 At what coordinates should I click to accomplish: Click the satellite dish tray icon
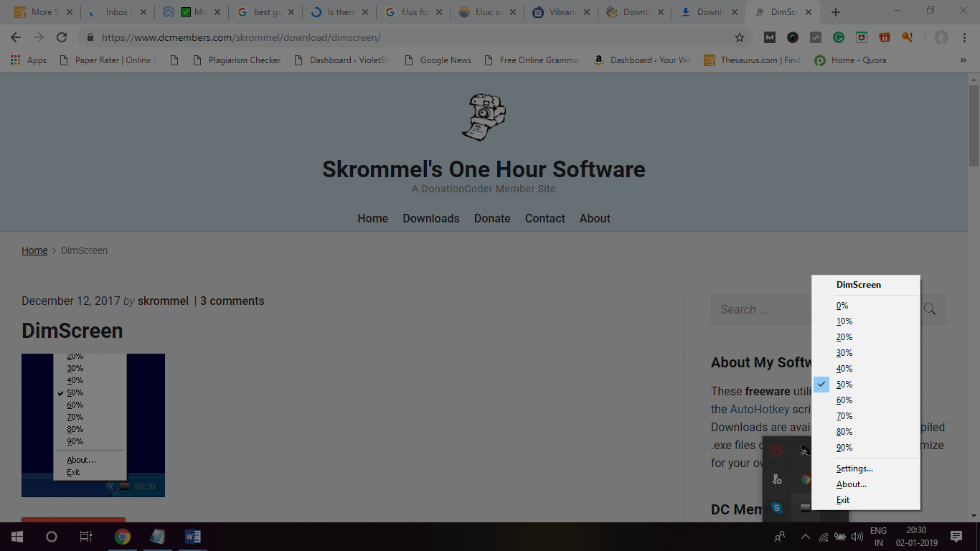(806, 451)
